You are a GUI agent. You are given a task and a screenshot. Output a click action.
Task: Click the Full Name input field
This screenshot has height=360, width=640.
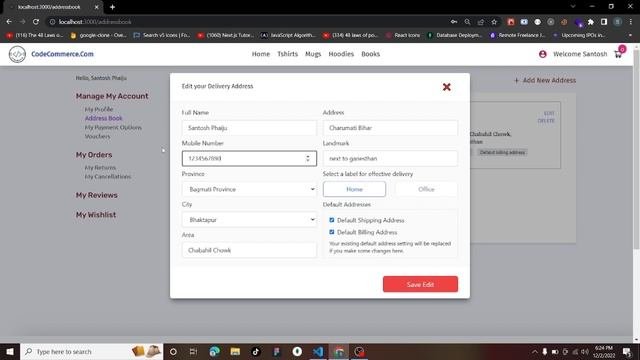pos(249,128)
